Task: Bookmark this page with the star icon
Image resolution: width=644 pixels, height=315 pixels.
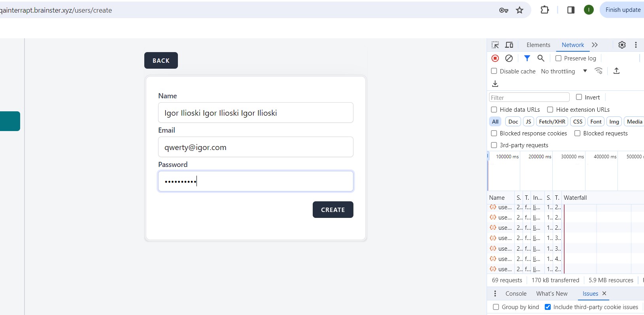Action: click(519, 10)
